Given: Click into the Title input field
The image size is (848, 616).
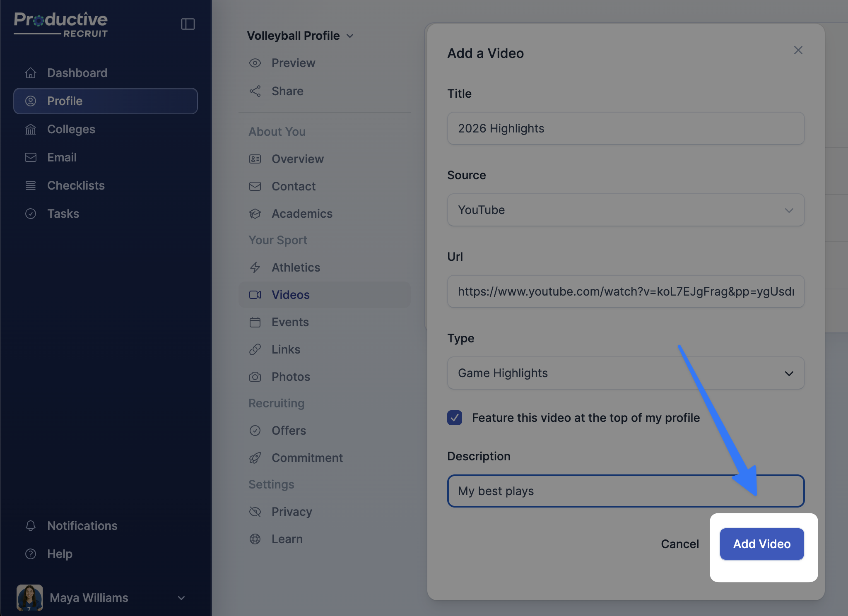Looking at the screenshot, I should point(625,128).
